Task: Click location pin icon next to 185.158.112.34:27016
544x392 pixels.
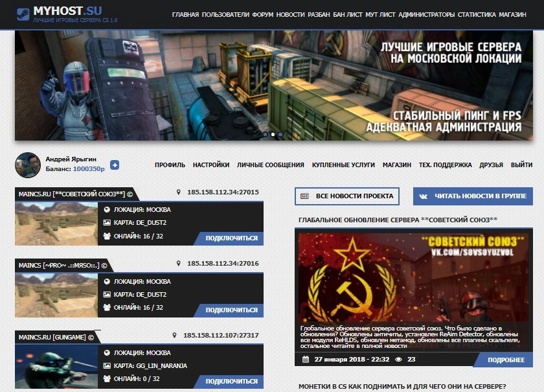Action: (178, 264)
